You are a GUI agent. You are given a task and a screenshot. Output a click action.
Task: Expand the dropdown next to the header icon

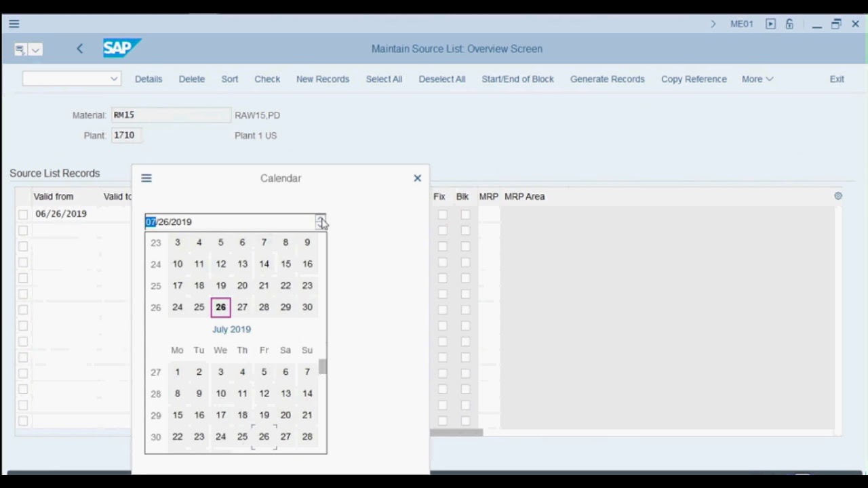tap(35, 49)
